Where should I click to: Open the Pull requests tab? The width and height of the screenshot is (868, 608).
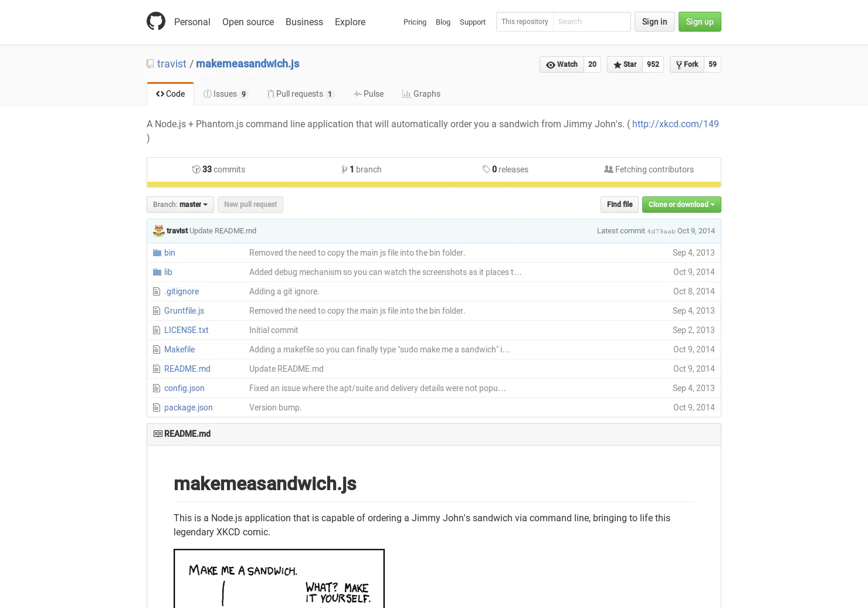300,94
